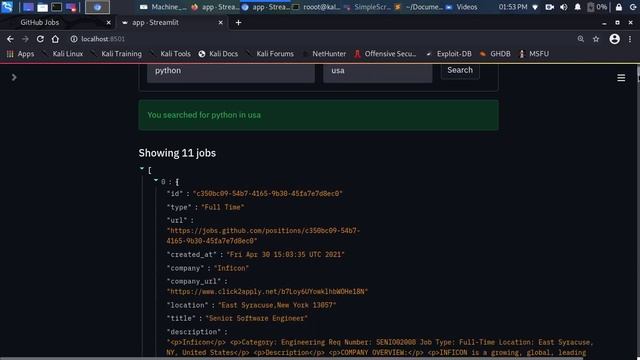Screen dimensions: 640x360
Task: Click the lock screen panel icon
Action: tap(619, 7)
